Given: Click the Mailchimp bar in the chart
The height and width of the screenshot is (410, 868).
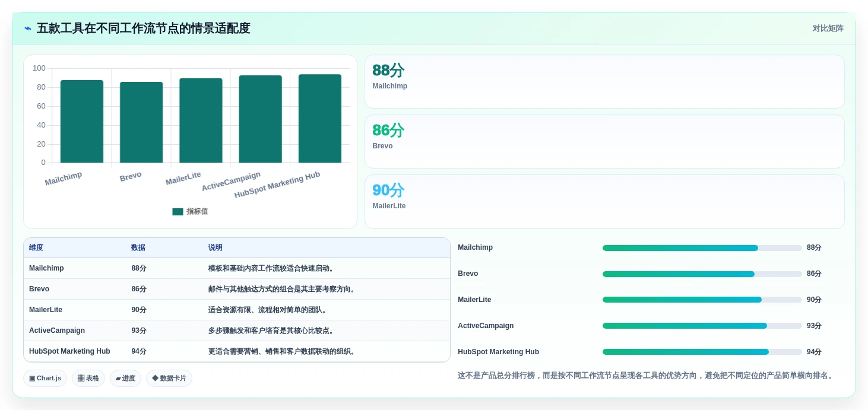Looking at the screenshot, I should coord(82,122).
